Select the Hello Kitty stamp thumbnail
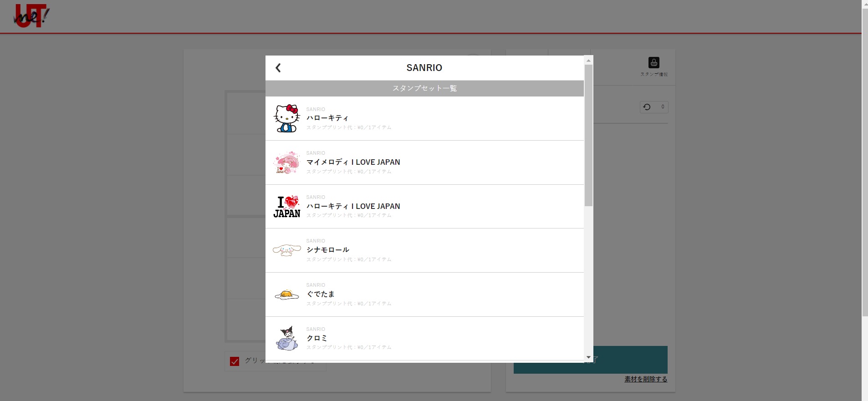 pyautogui.click(x=287, y=118)
